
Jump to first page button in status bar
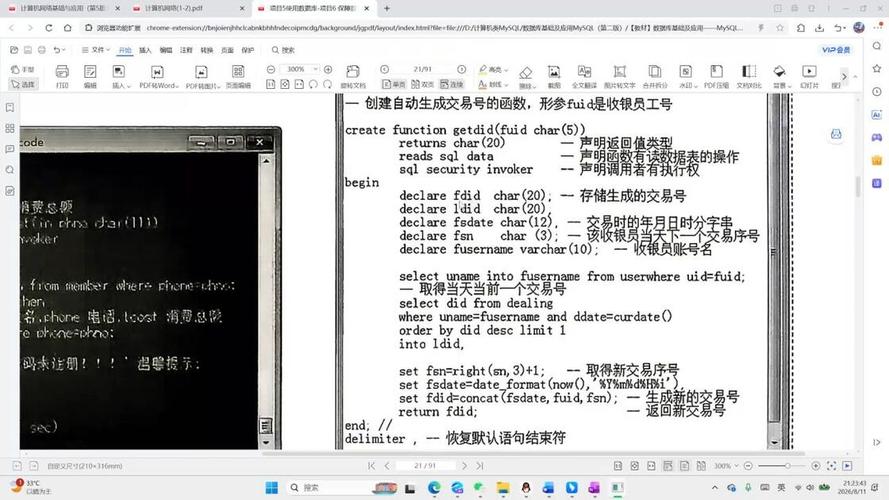tap(371, 465)
